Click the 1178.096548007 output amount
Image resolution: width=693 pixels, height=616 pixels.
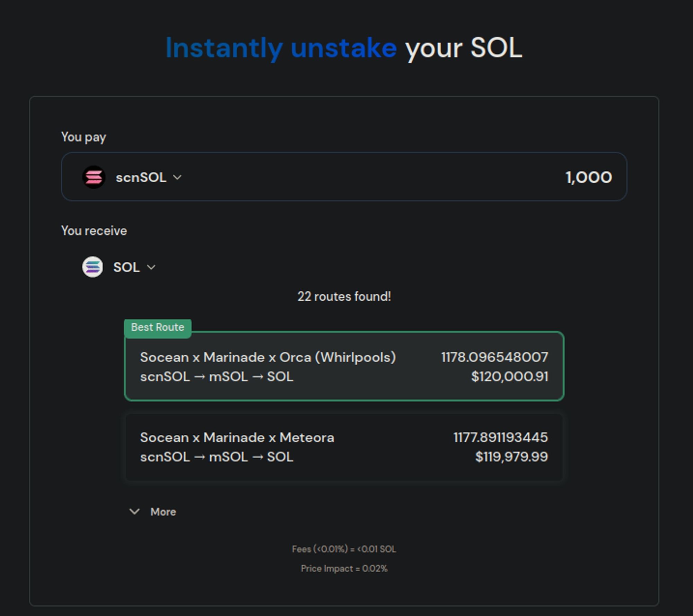coord(494,357)
